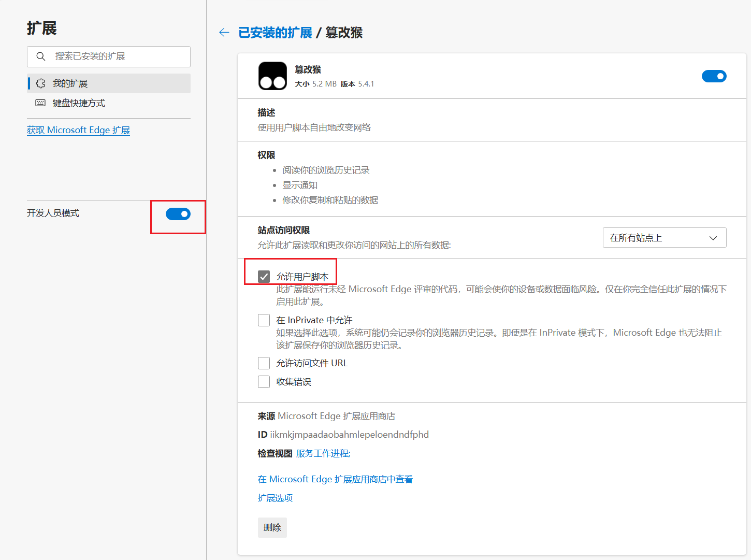Open 键盘快捷方式 in the sidebar
This screenshot has height=560, width=751.
coord(109,103)
